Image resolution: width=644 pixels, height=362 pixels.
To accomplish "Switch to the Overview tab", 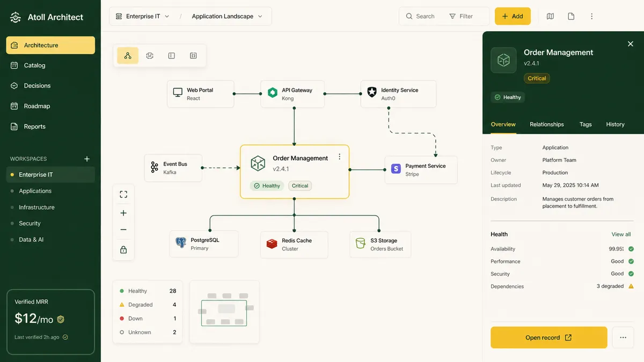I will pyautogui.click(x=503, y=124).
